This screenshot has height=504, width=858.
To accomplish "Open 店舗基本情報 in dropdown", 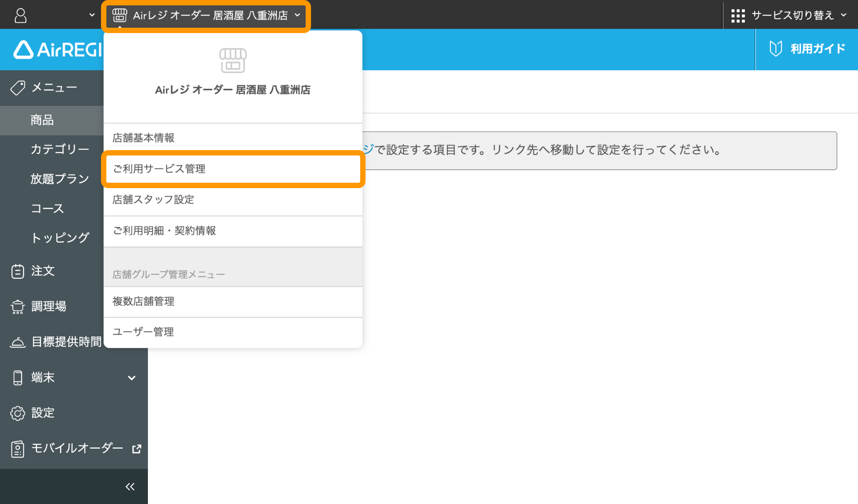I will point(233,138).
